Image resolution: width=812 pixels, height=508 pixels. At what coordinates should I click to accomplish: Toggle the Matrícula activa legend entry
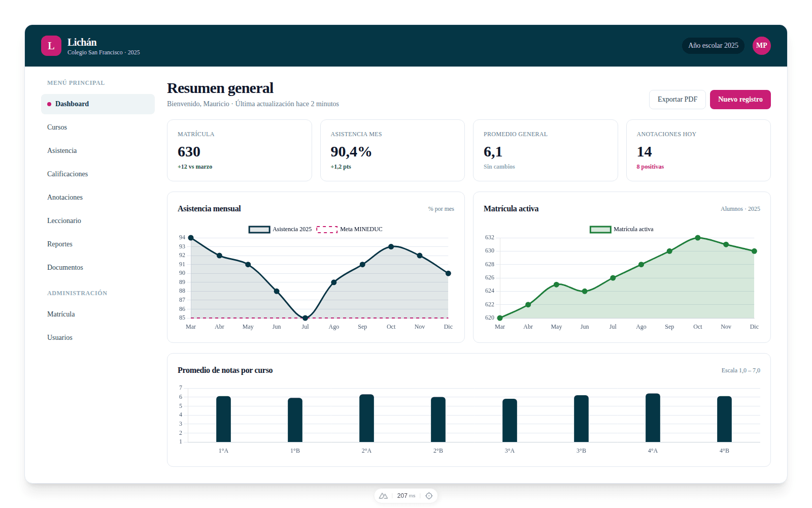[621, 229]
